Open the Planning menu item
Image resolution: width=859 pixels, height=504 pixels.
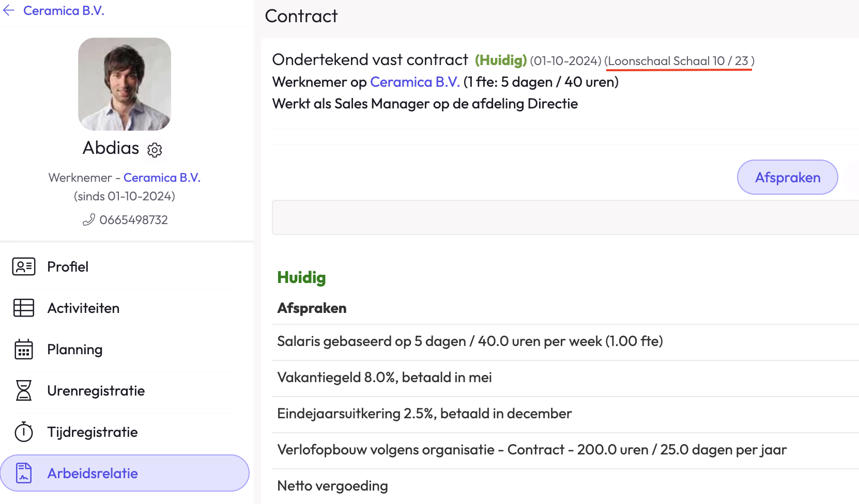point(74,350)
